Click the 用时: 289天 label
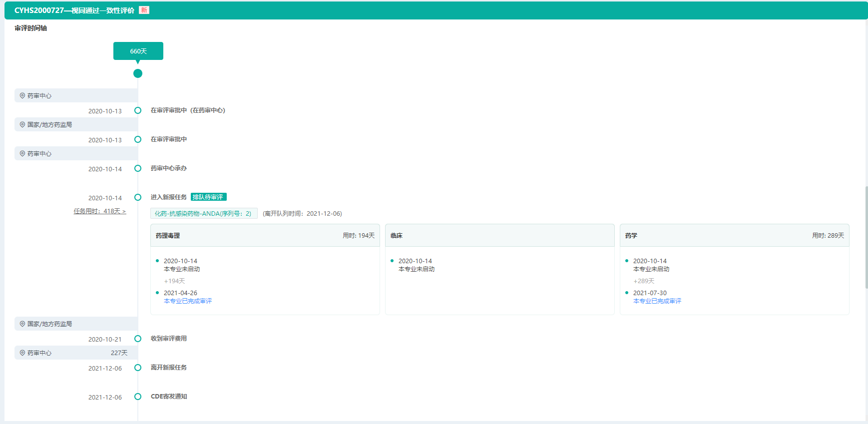Image resolution: width=868 pixels, height=424 pixels. click(x=828, y=236)
